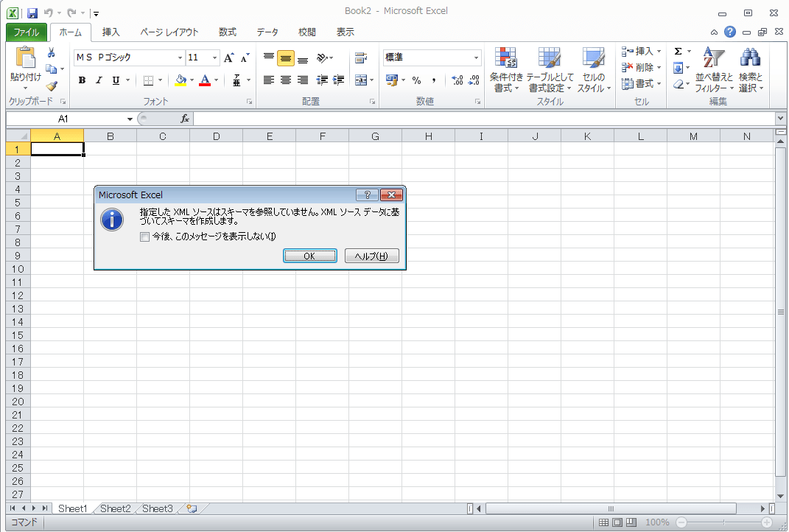Screen dimensions: 789x532
Task: Customize quick access toolbar dropdown
Action: click(x=96, y=13)
